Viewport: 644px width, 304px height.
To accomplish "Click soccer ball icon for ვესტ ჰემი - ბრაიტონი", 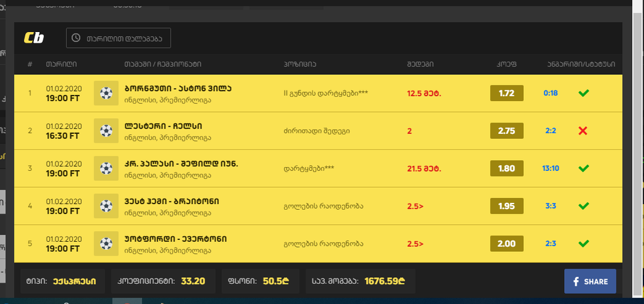I will click(106, 206).
